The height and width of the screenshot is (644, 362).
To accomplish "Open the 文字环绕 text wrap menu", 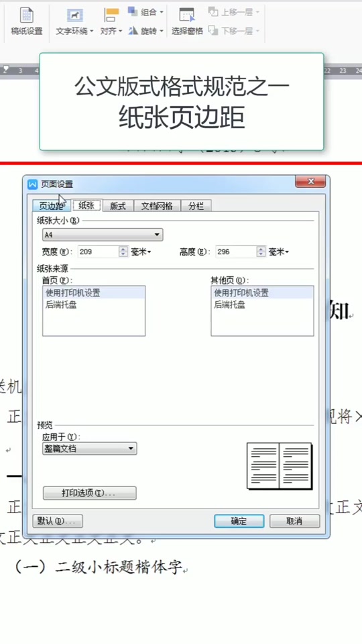I will pyautogui.click(x=74, y=21).
